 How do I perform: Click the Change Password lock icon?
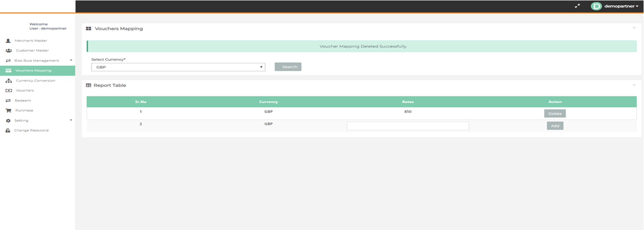pos(8,131)
